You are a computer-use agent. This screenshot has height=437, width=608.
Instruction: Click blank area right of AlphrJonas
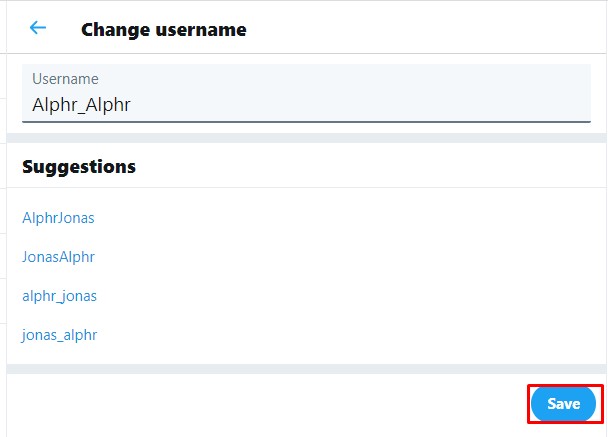[x=349, y=218]
